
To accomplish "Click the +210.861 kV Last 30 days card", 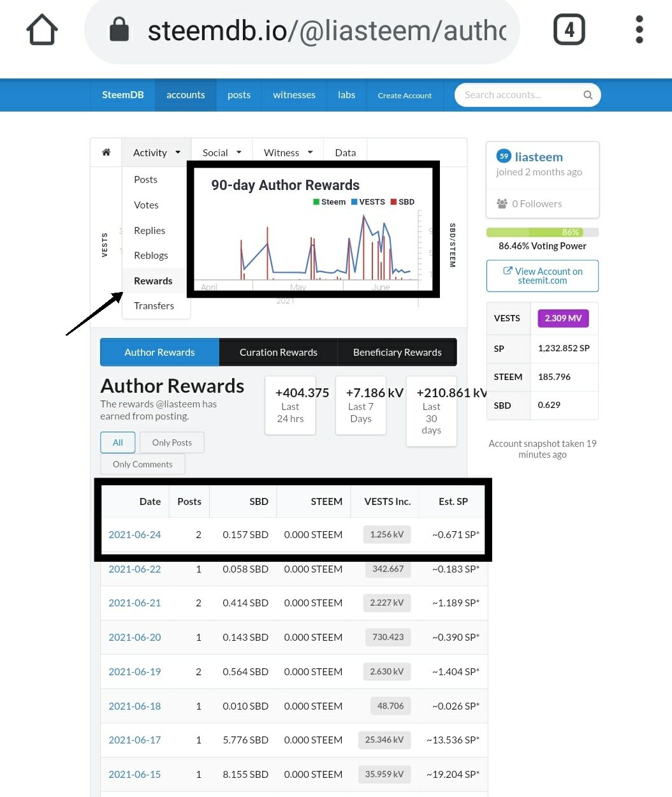I will pyautogui.click(x=432, y=411).
